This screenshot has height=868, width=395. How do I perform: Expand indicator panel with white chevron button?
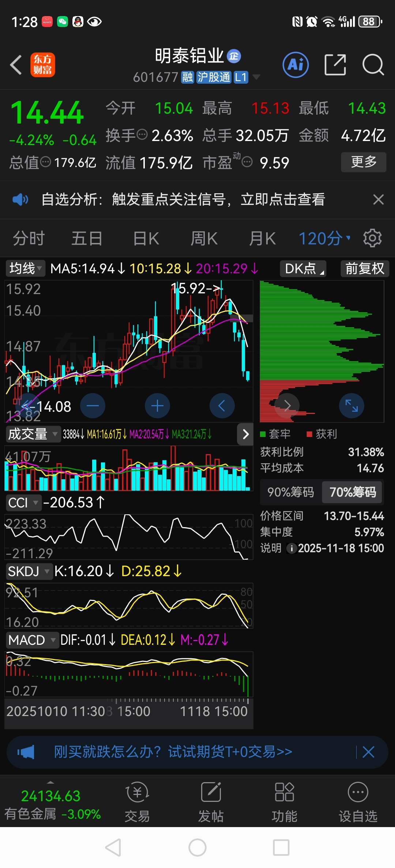245,434
